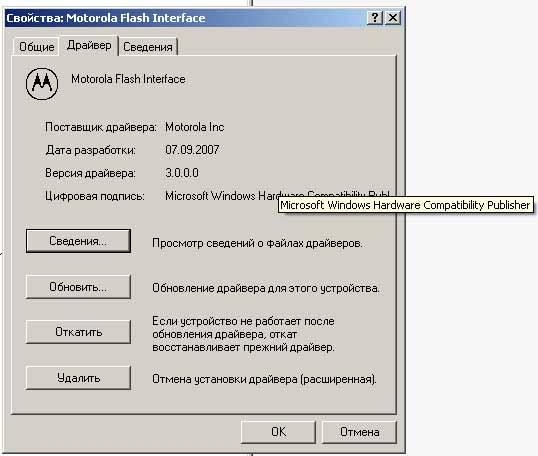538x456 pixels.
Task: Click the text Обновление драйвера для этого устройства
Action: click(266, 288)
